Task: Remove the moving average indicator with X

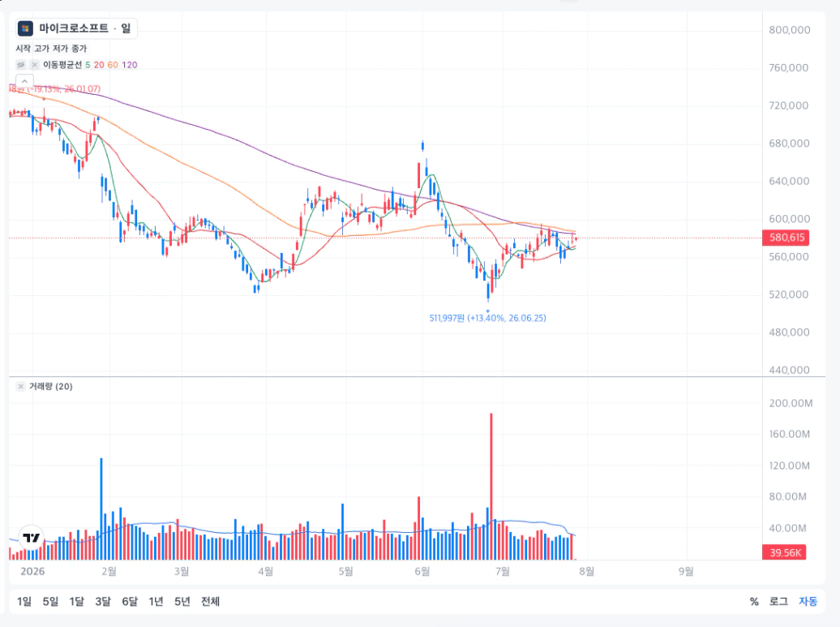Action: [x=35, y=65]
